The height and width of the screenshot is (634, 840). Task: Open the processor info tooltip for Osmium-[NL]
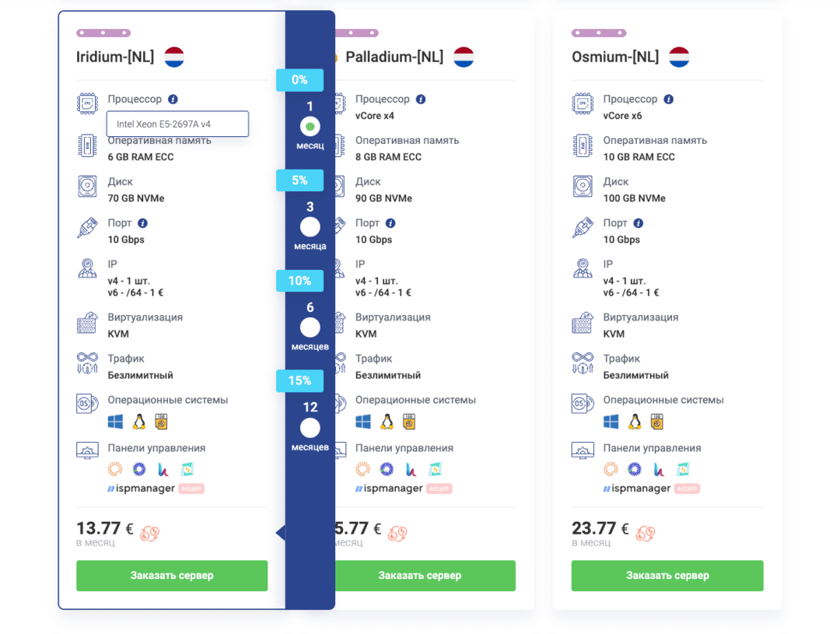coord(668,99)
